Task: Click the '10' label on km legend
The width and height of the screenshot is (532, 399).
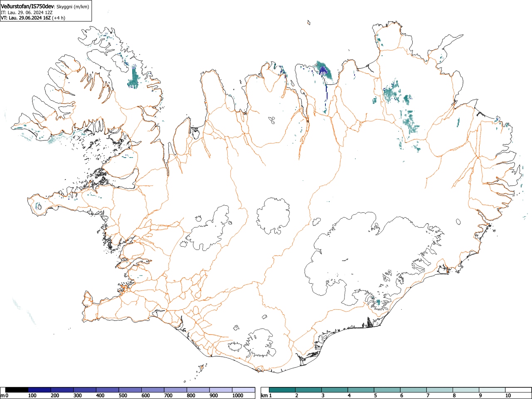Action: [508, 396]
